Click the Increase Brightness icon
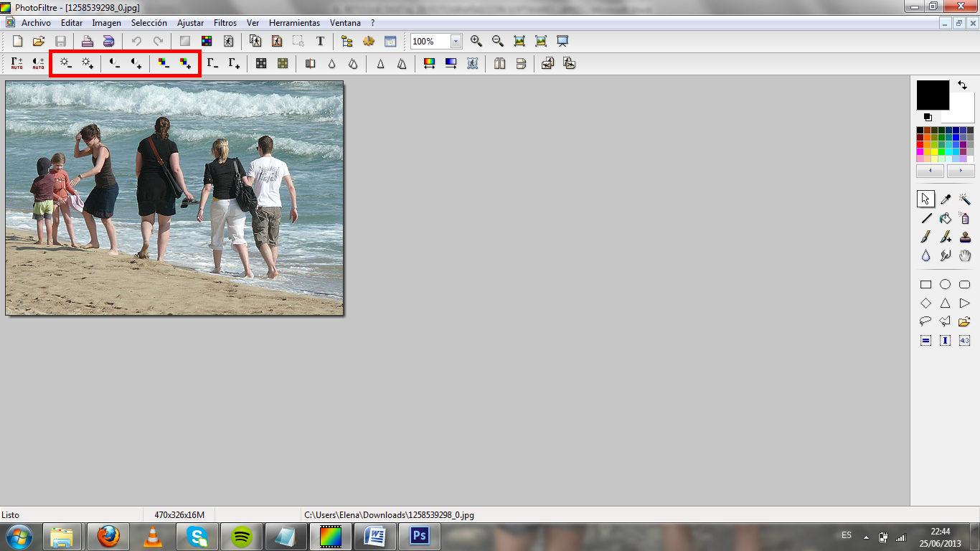 pyautogui.click(x=88, y=63)
